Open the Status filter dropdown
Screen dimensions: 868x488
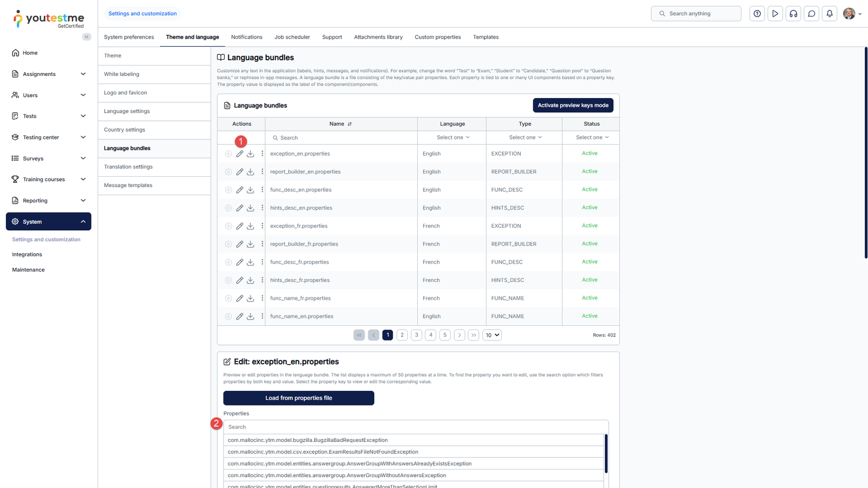tap(591, 138)
